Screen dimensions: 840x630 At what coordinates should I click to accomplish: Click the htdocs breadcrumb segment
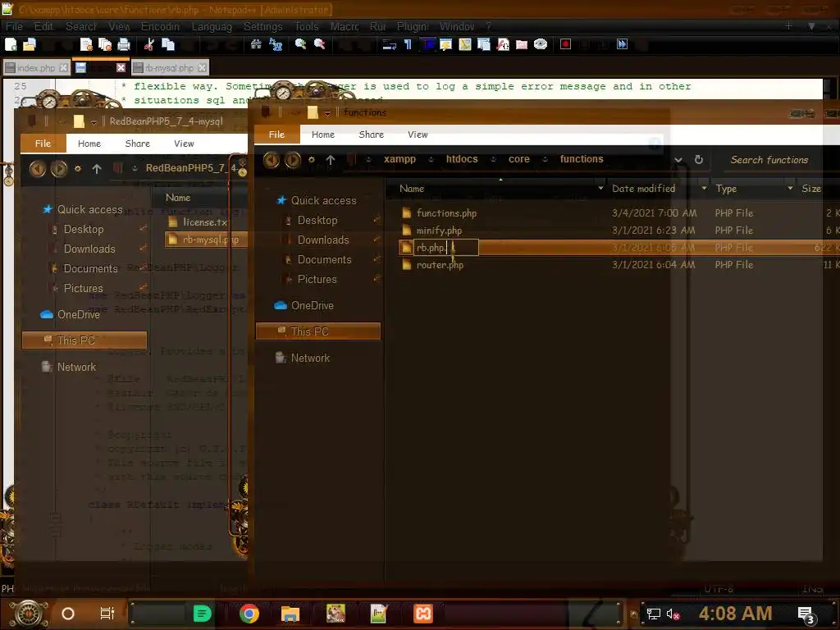(x=462, y=159)
